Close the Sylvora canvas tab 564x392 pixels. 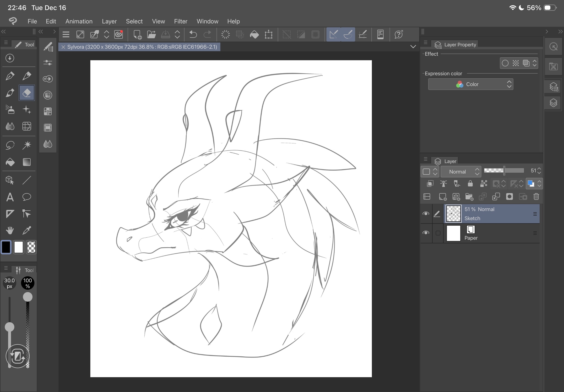63,47
